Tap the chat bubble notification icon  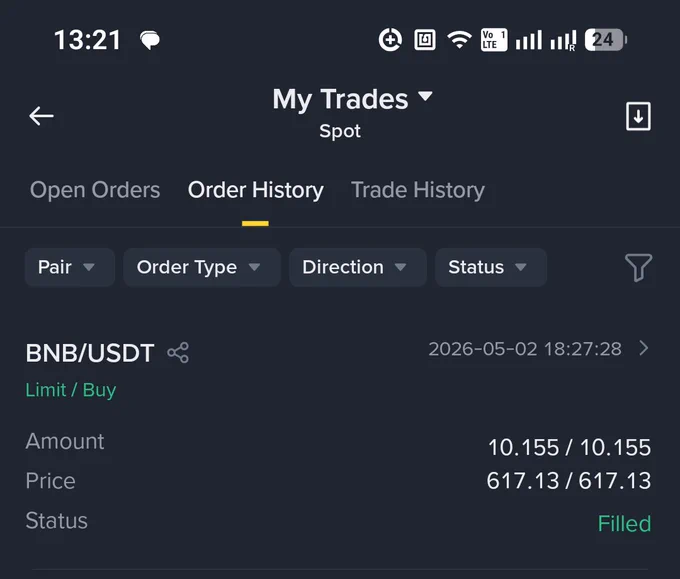[x=150, y=40]
